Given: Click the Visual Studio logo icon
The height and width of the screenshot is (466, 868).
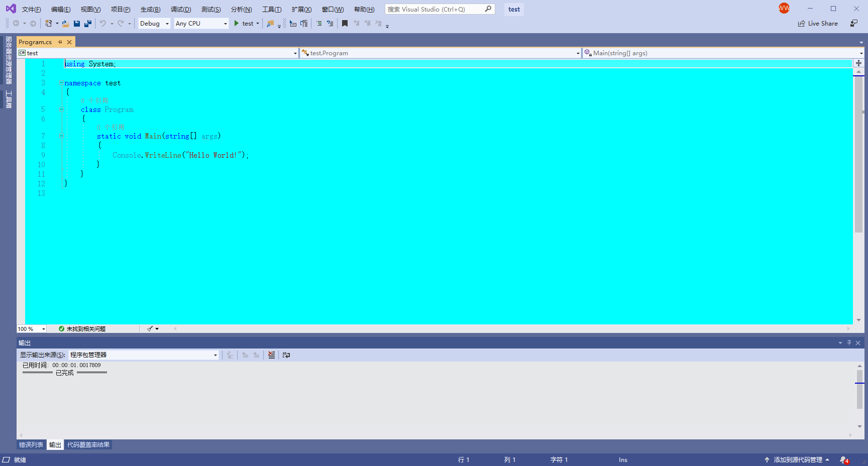Looking at the screenshot, I should pyautogui.click(x=11, y=9).
